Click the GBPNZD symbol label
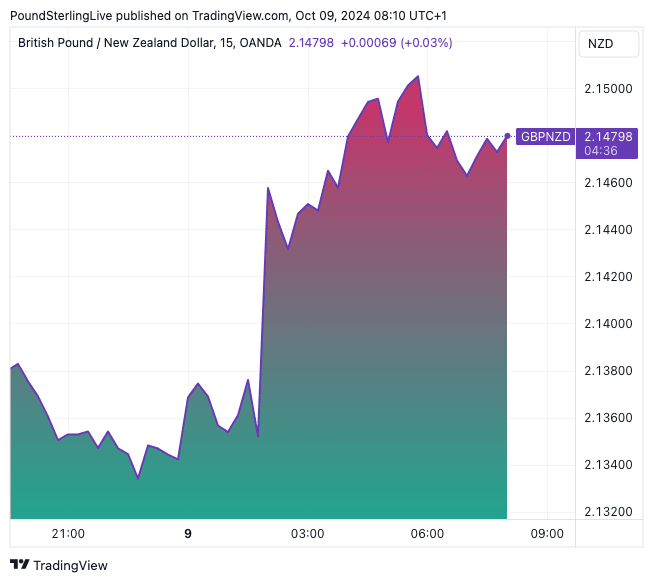Image resolution: width=653 pixels, height=582 pixels. pos(544,137)
